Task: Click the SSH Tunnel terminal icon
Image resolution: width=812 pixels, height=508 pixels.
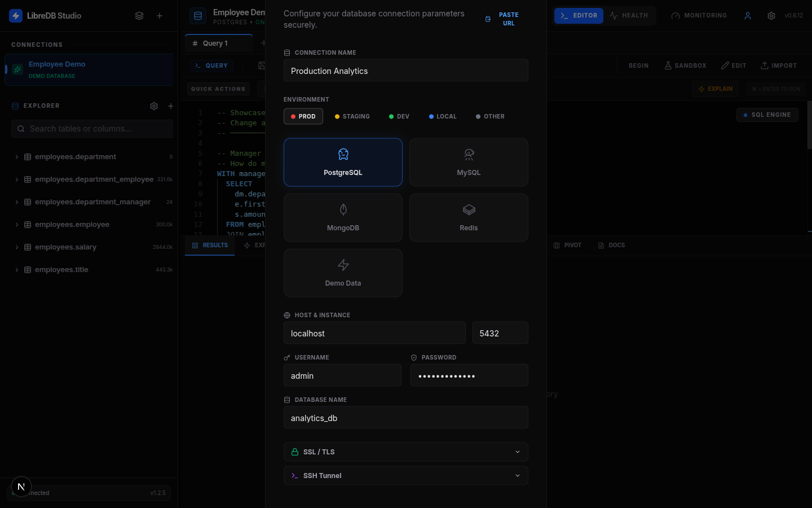Action: tap(295, 476)
